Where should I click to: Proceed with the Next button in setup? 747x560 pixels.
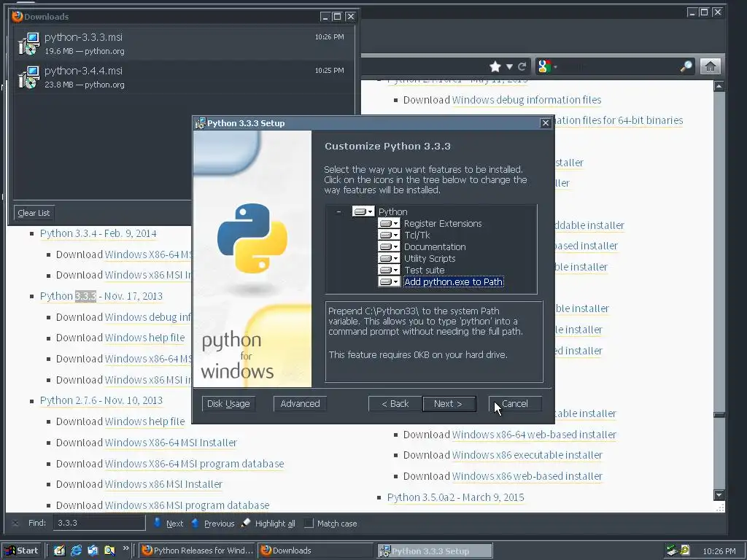pos(449,403)
